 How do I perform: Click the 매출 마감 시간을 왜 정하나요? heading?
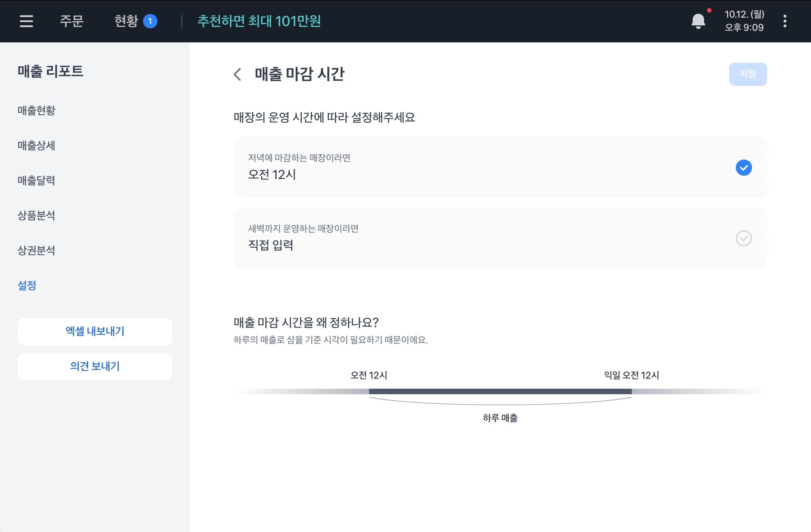tap(306, 322)
